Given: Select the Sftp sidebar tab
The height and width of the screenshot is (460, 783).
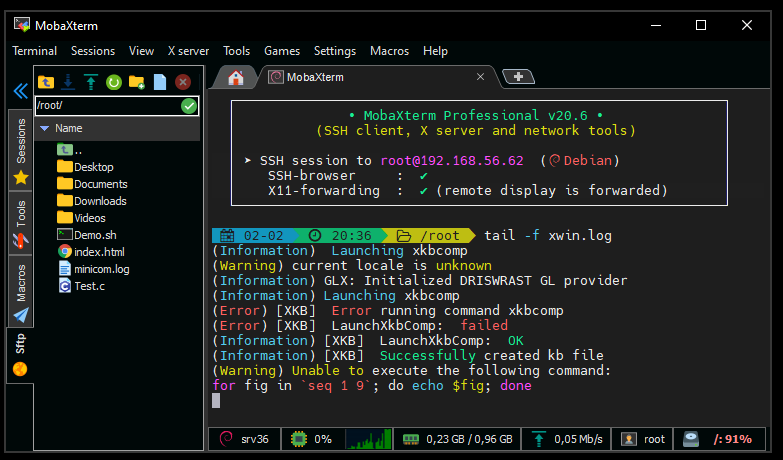Looking at the screenshot, I should click(20, 355).
